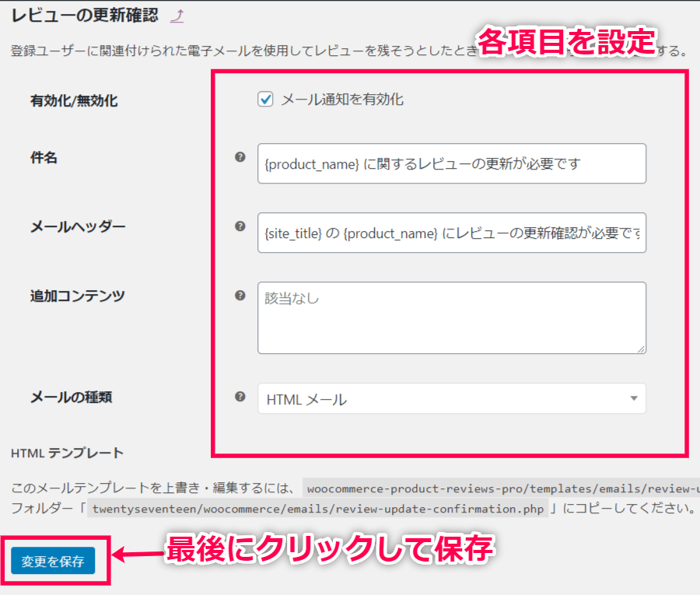Click the help icon for 件名
Viewport: 700px width, 595px height.
pos(240,157)
